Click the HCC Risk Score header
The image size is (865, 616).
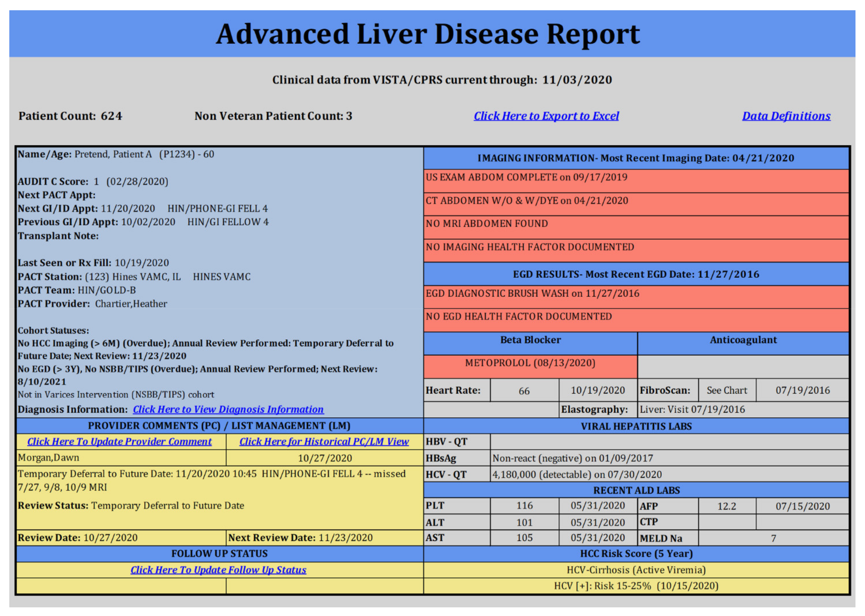point(636,554)
